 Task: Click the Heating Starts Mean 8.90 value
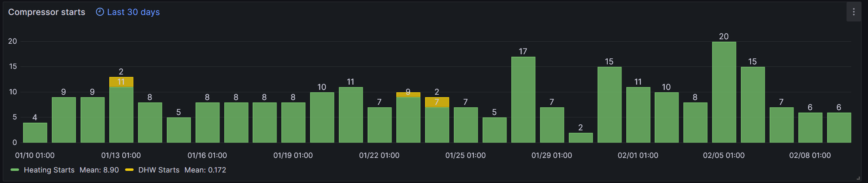[x=99, y=170]
